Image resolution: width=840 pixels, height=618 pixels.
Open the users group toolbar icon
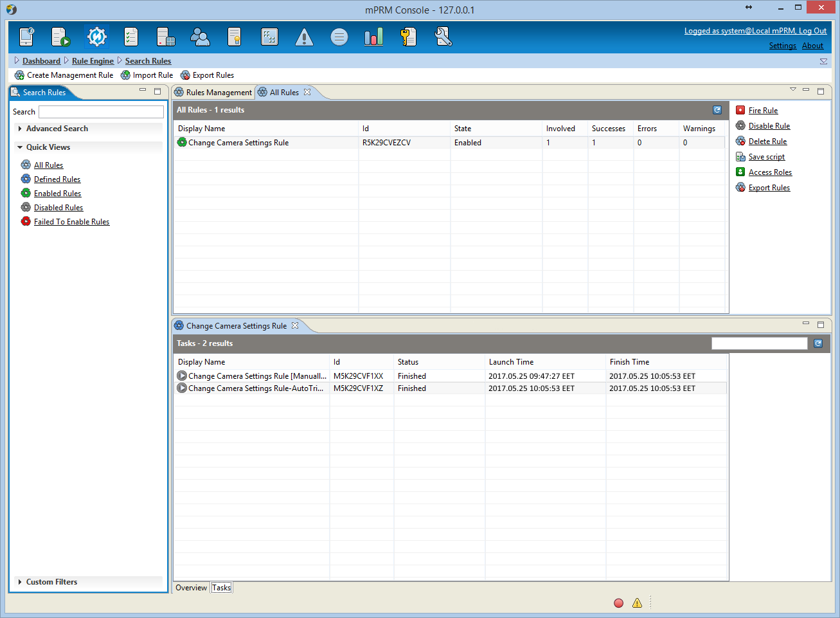pos(201,37)
